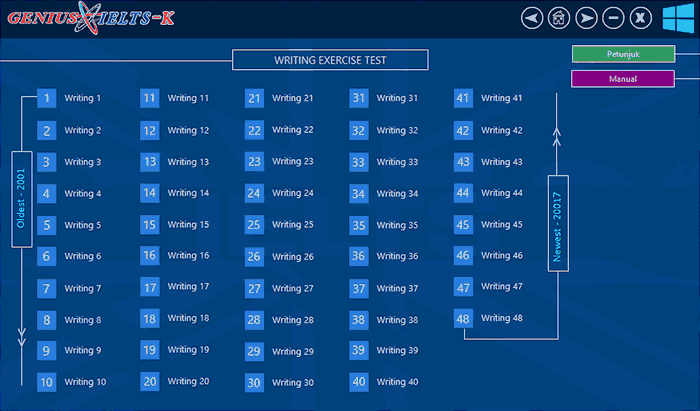This screenshot has height=411, width=700.
Task: Select number box 1 for Writing 1
Action: pos(47,98)
